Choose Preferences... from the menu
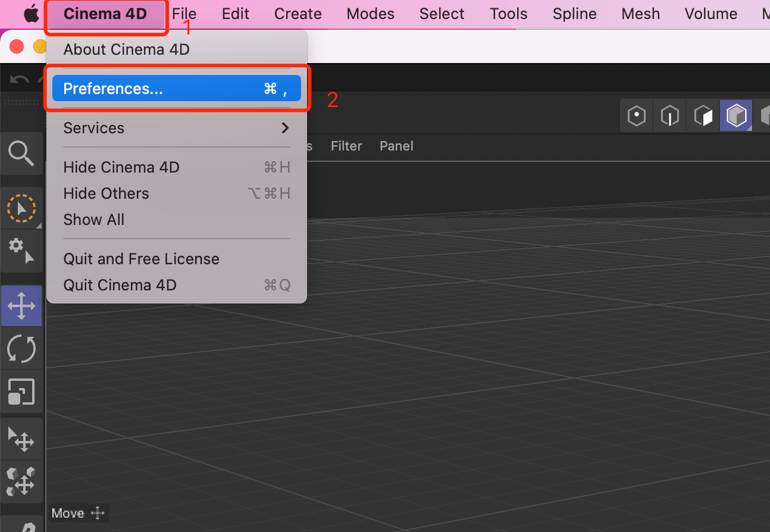 tap(176, 89)
